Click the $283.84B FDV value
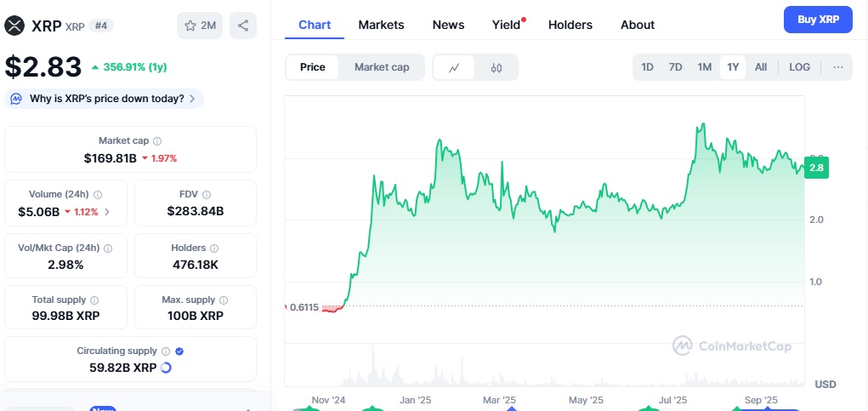Screen dimensions: 868x411 [196, 211]
